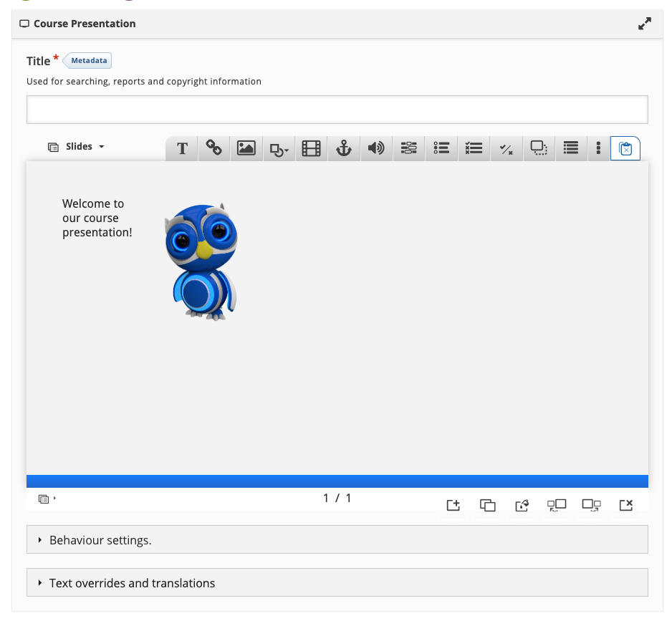
Task: Delete the current slide
Action: [x=626, y=505]
